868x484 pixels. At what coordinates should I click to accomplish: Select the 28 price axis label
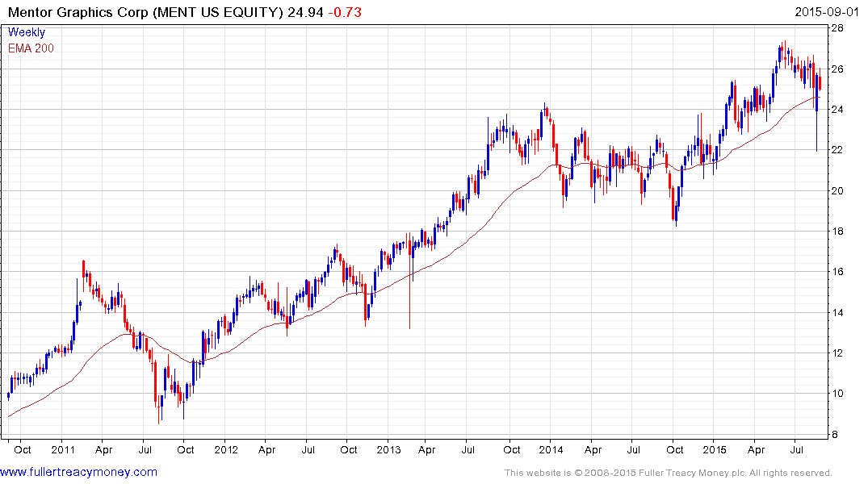(837, 28)
